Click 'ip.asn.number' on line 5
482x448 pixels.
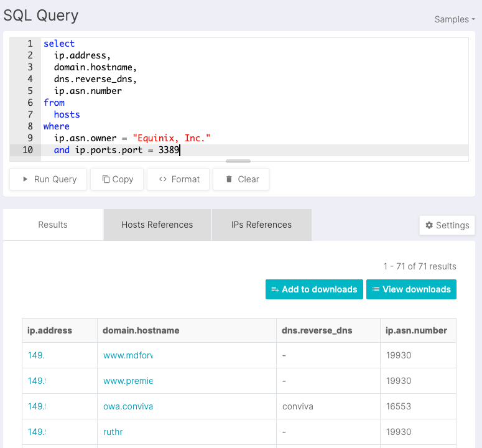88,91
